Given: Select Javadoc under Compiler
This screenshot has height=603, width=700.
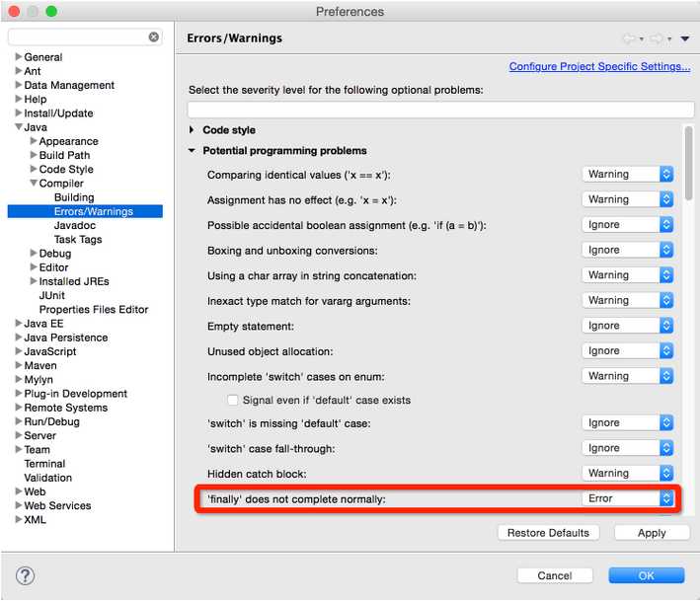Looking at the screenshot, I should (75, 225).
